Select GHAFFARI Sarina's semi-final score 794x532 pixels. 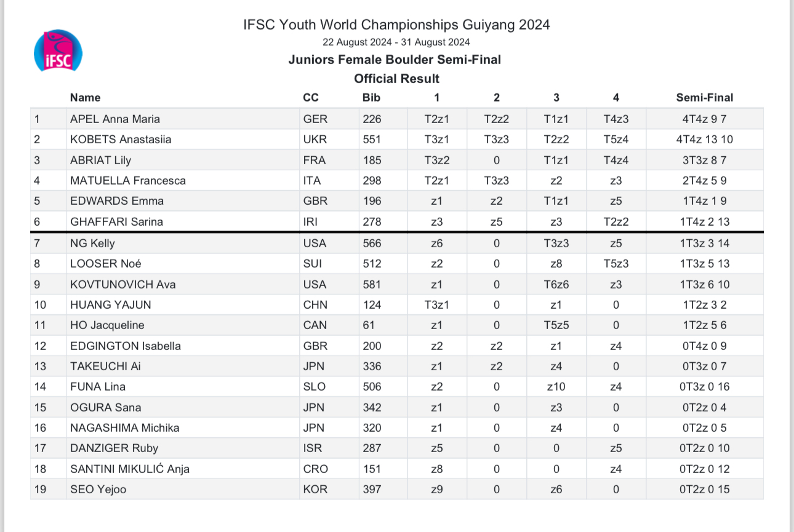point(704,222)
